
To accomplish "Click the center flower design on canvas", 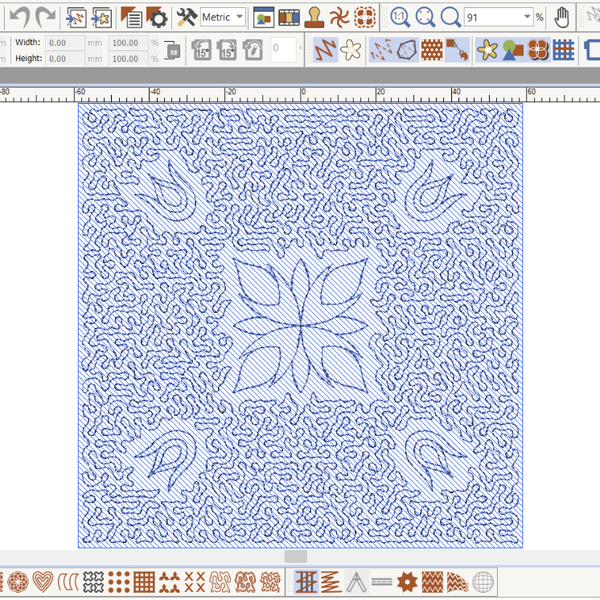I will point(300,323).
